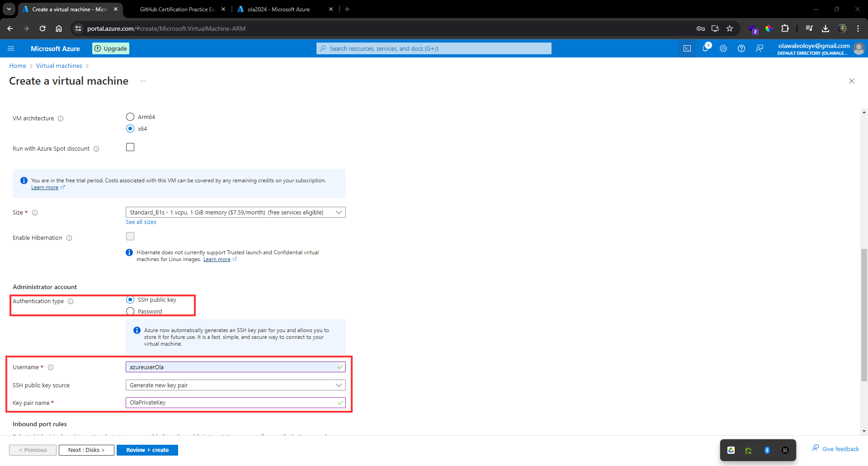
Task: Open Learn more link about Hibernate
Action: pos(217,259)
